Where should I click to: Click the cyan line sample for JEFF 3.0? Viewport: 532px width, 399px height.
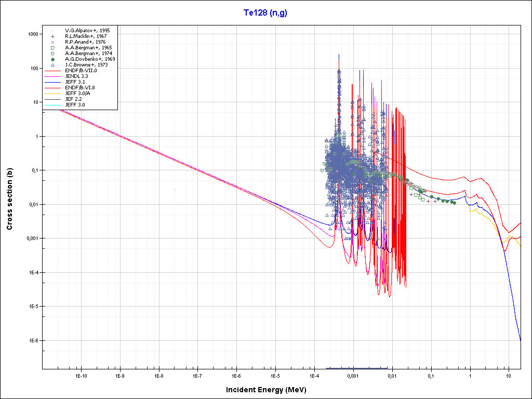(53, 105)
